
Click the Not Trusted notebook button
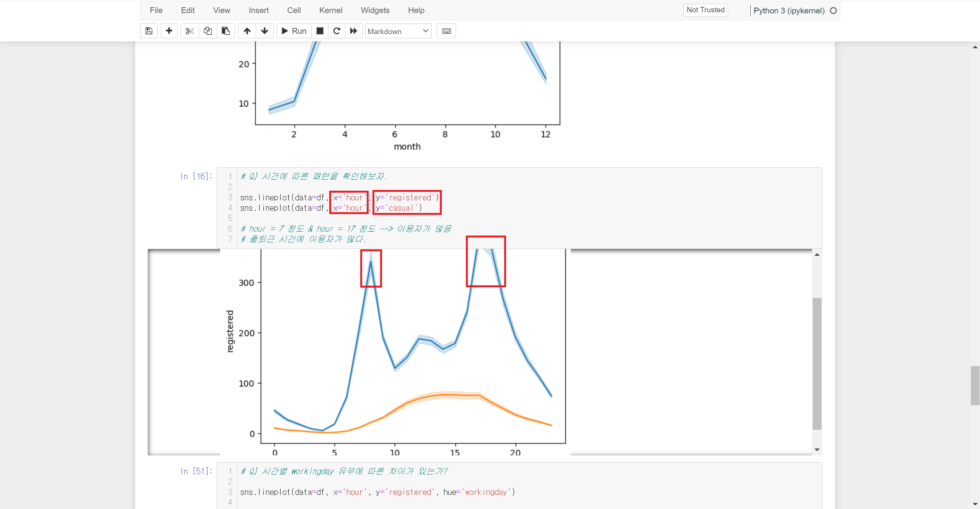[x=705, y=10]
